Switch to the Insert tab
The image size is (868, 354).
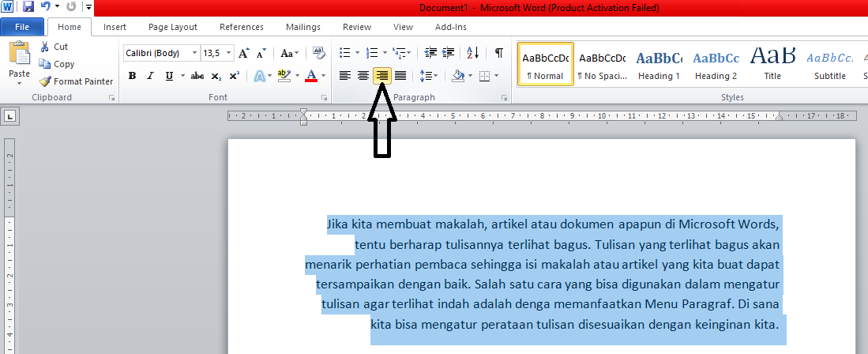pos(115,27)
